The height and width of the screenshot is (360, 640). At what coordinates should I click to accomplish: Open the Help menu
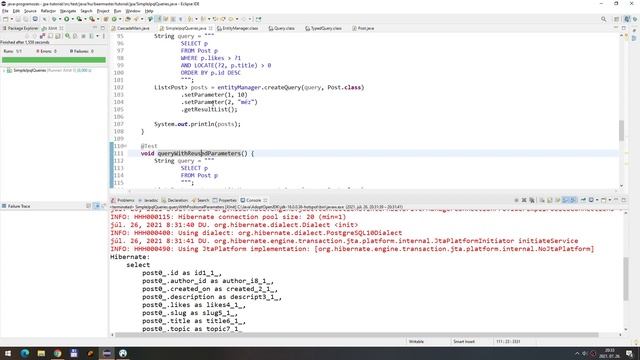coord(149,11)
